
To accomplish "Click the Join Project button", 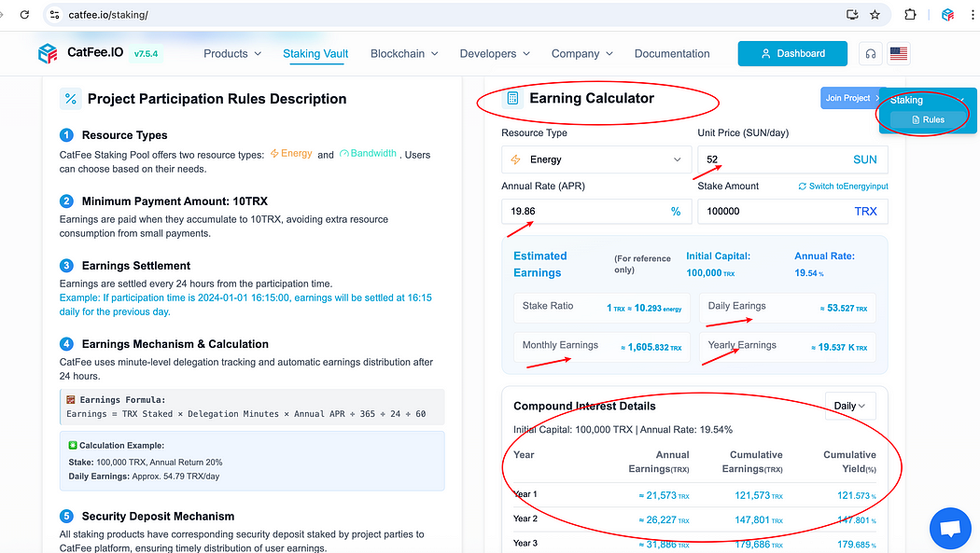I will pos(852,98).
